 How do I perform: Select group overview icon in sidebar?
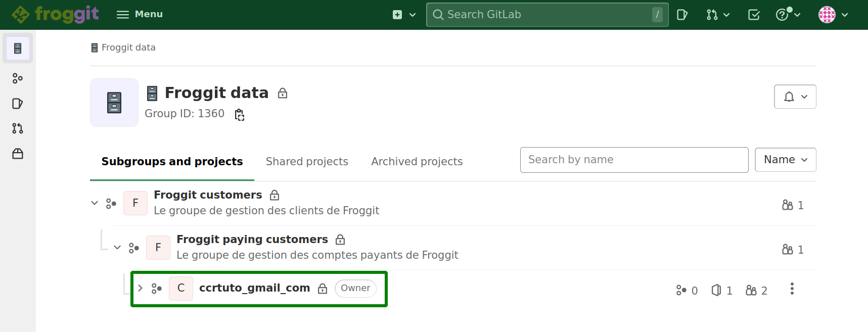[18, 49]
